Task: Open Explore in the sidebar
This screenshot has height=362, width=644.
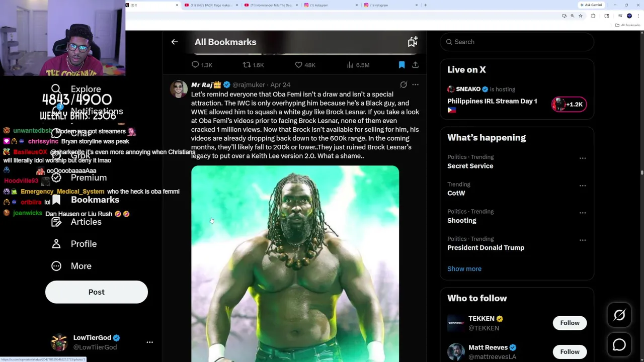Action: 76,89
